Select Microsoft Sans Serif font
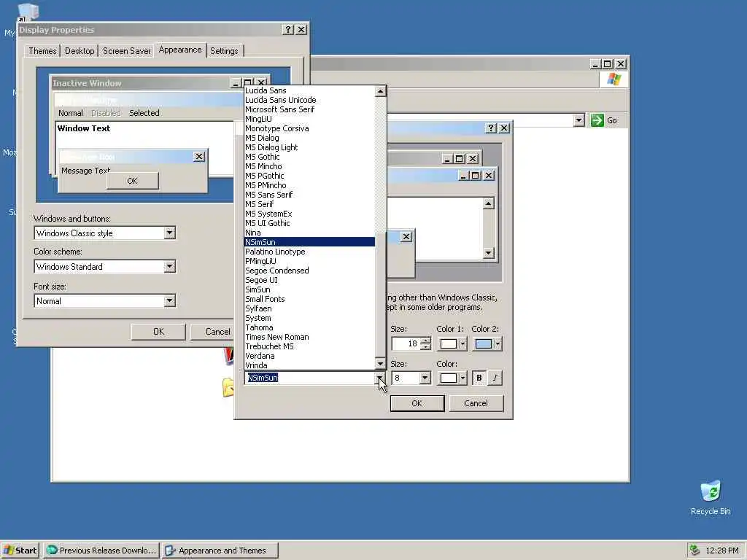The image size is (747, 560). [309, 109]
